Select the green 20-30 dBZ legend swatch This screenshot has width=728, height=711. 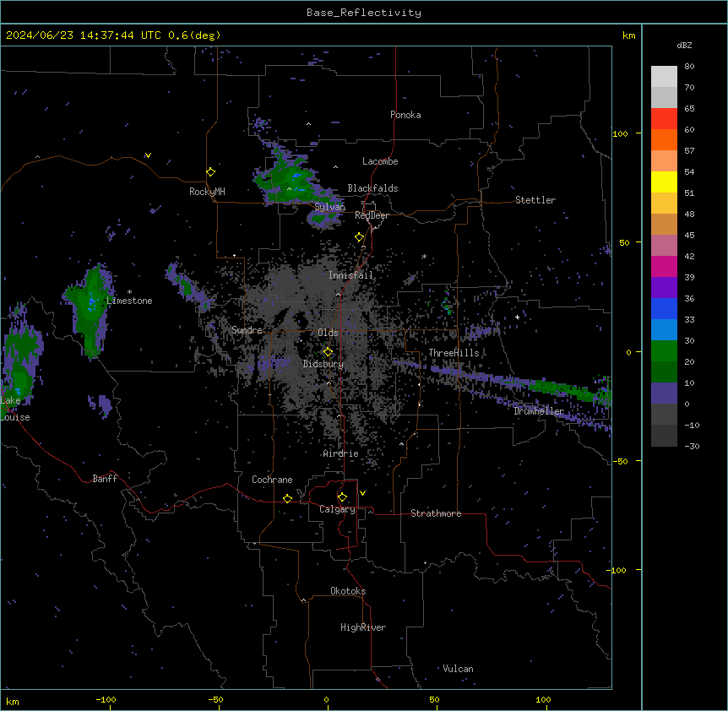tap(664, 351)
